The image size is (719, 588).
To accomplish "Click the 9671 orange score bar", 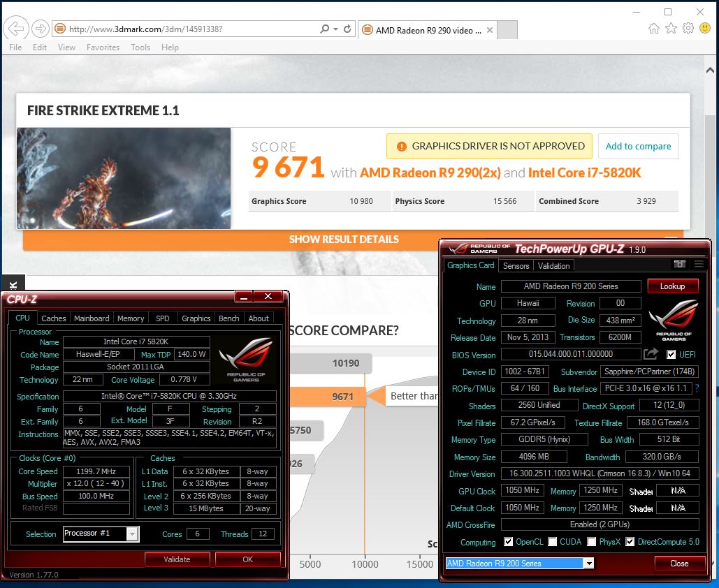I will [328, 397].
